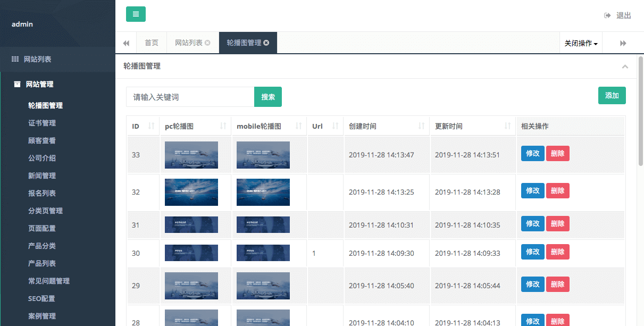This screenshot has width=644, height=326.
Task: Select 证书管理 in the sidebar menu
Action: pos(42,123)
